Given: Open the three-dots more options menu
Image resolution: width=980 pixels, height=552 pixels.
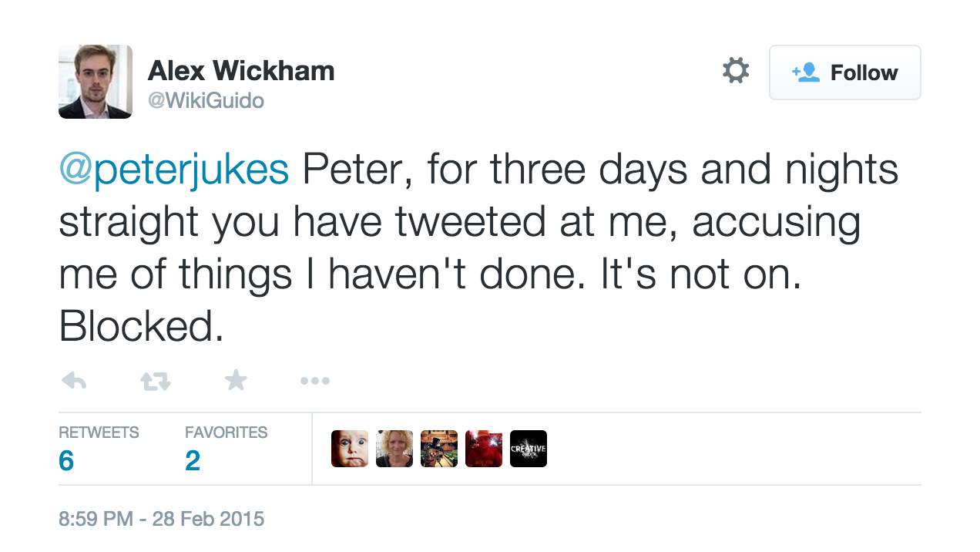Looking at the screenshot, I should pos(315,380).
